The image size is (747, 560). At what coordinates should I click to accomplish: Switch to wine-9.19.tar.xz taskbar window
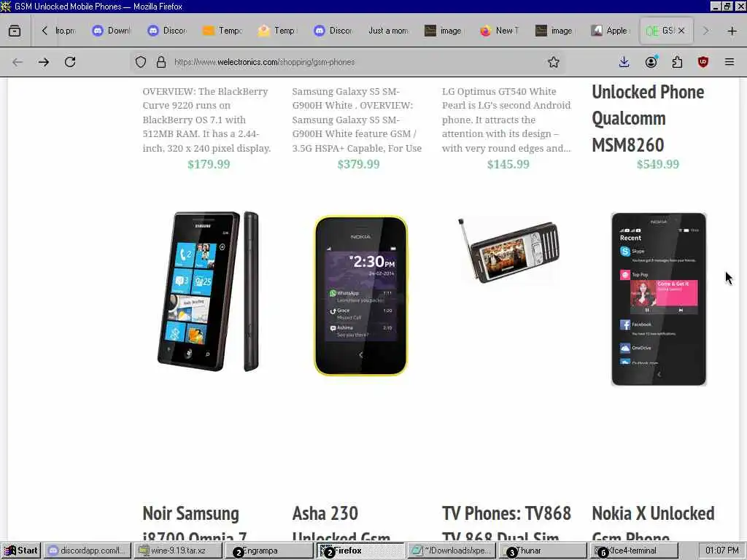pyautogui.click(x=178, y=551)
